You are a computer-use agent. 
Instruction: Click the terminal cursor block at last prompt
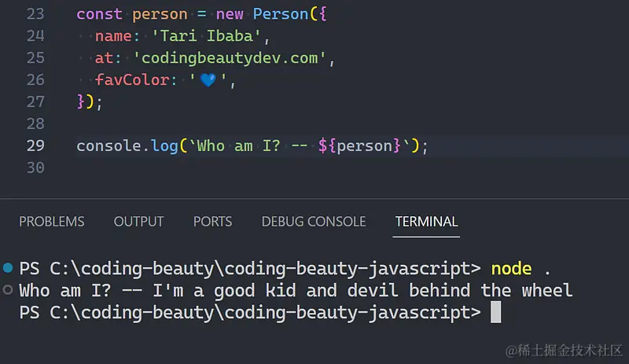[496, 312]
